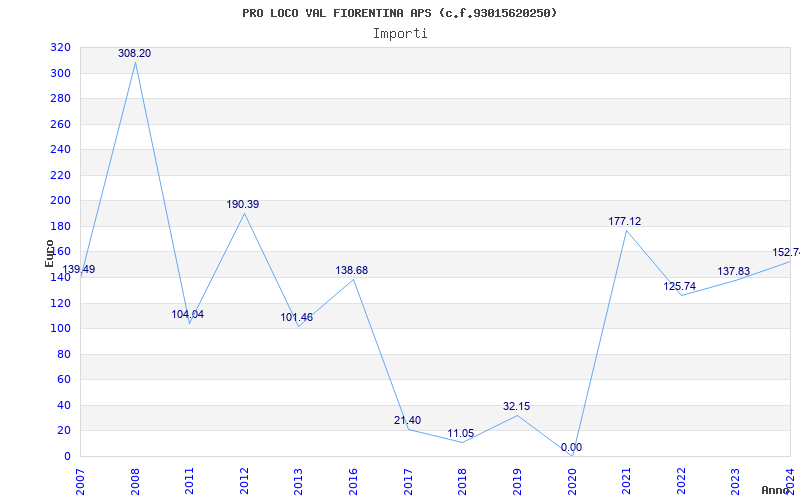
Task: Click the 60 y-axis tick
Action: [64, 380]
